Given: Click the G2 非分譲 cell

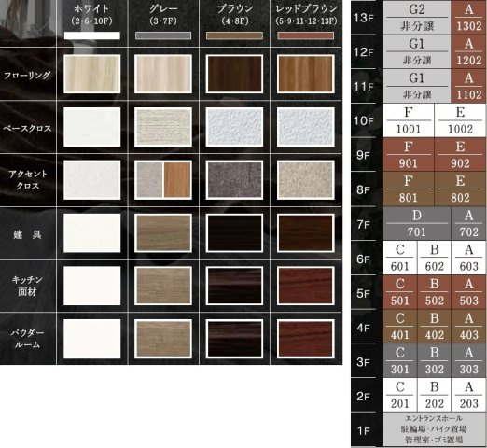Looking at the screenshot, I should coord(416,18).
